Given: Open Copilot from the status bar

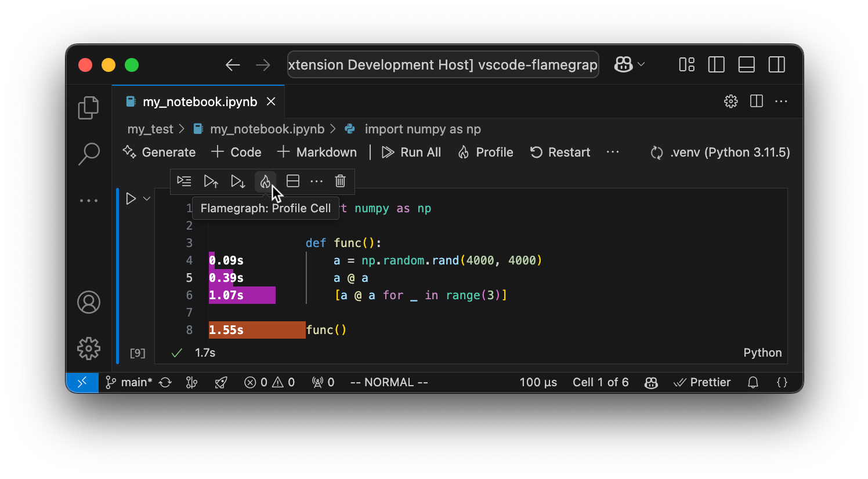Looking at the screenshot, I should click(650, 382).
